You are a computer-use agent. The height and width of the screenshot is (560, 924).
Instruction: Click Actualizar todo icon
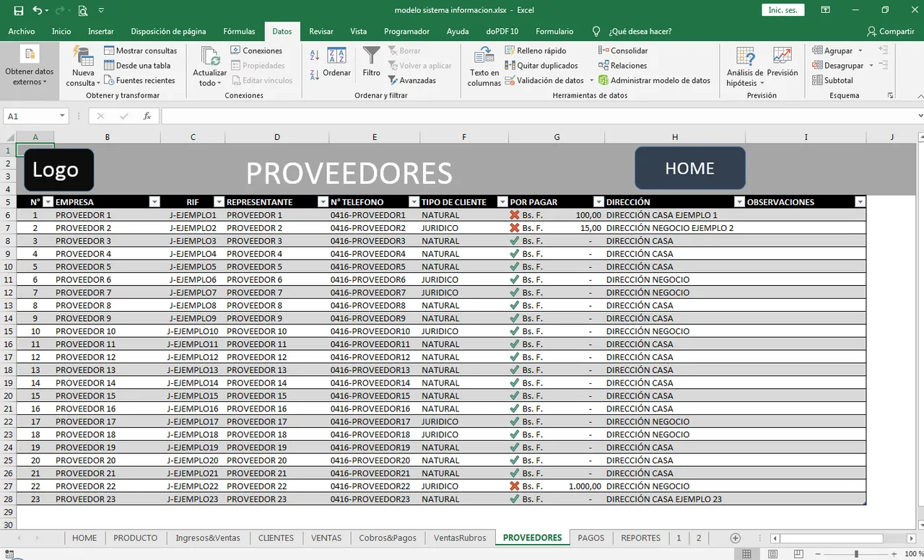pos(210,58)
